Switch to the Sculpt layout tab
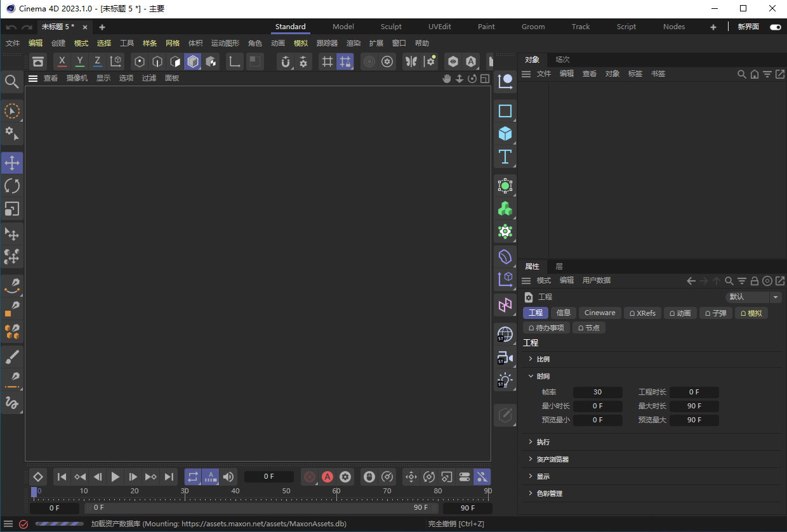This screenshot has height=532, width=787. pos(391,27)
